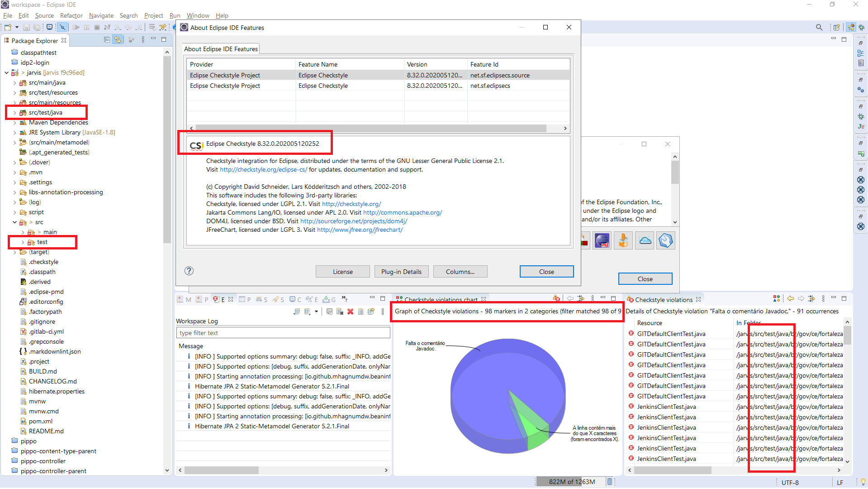Switch to the Java perspective icon
Screen dimensions: 868x489
851,27
